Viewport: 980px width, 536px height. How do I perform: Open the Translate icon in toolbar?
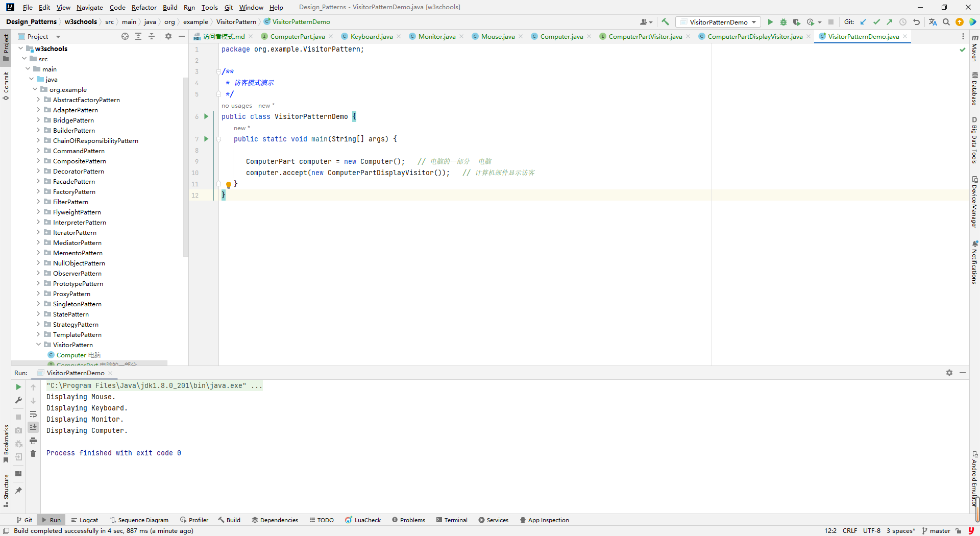(933, 22)
